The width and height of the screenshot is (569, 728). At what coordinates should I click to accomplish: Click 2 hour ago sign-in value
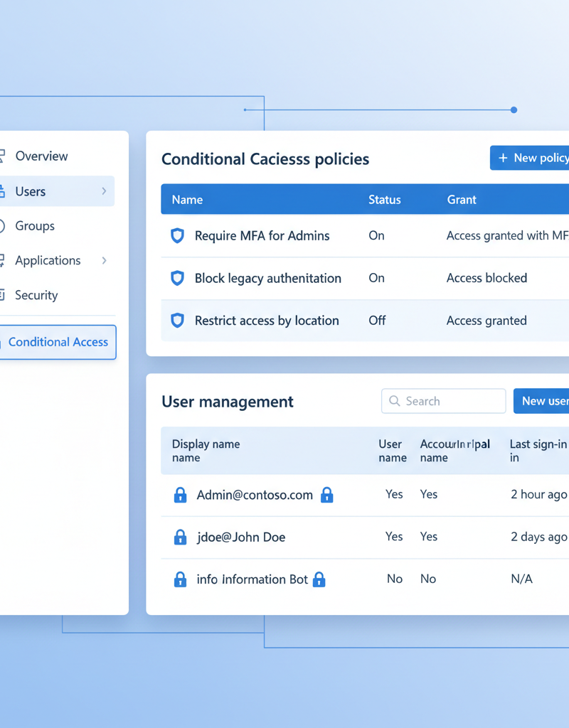[539, 495]
